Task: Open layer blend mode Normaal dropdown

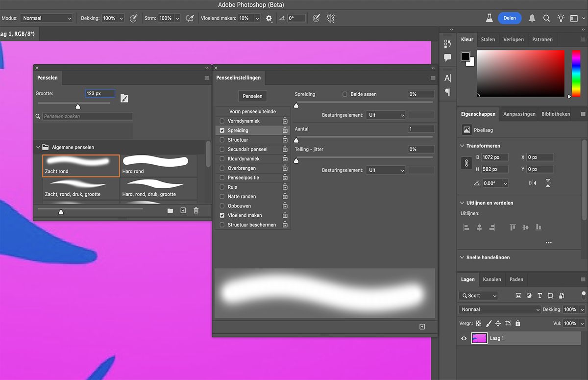Action: (500, 310)
